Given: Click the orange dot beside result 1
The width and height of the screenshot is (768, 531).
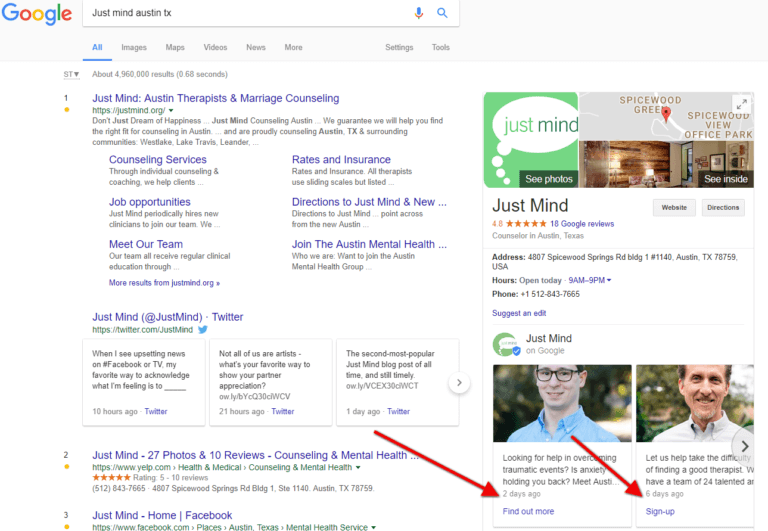Looking at the screenshot, I should [67, 110].
